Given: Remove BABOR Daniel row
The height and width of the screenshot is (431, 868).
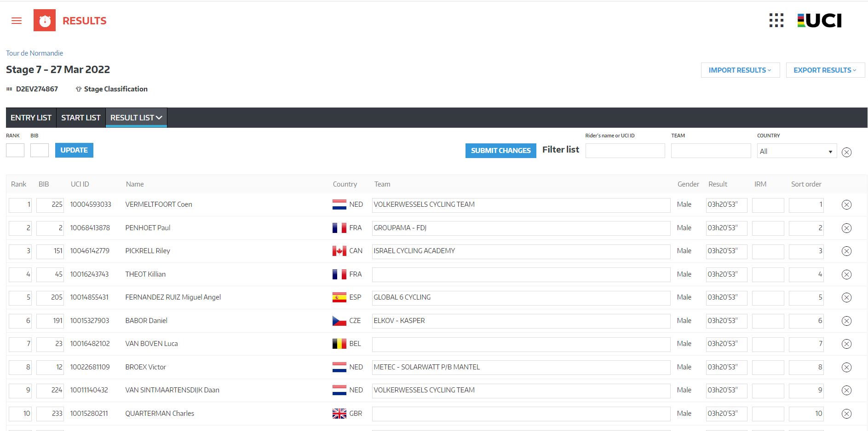Looking at the screenshot, I should tap(846, 321).
